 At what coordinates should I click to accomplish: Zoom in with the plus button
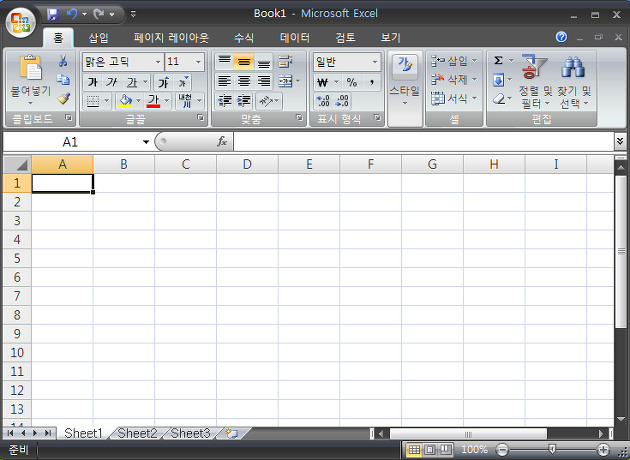coord(603,449)
